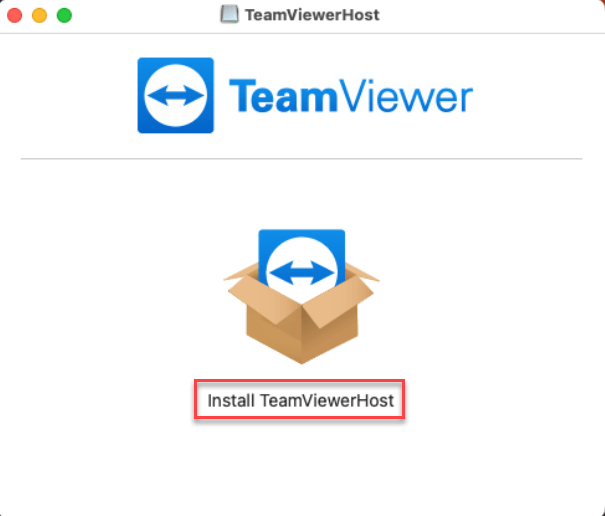Screen dimensions: 605x516
Task: Minimize the window with yellow button
Action: pyautogui.click(x=39, y=15)
